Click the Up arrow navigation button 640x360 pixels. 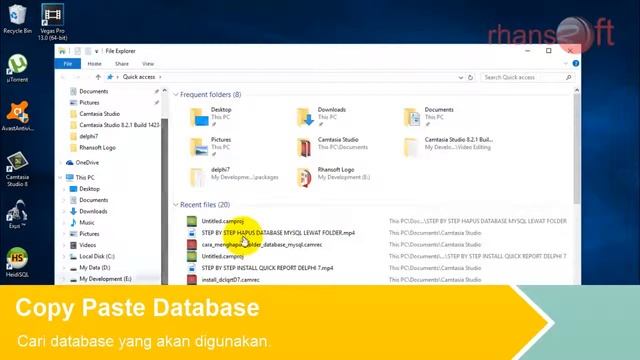[98, 77]
